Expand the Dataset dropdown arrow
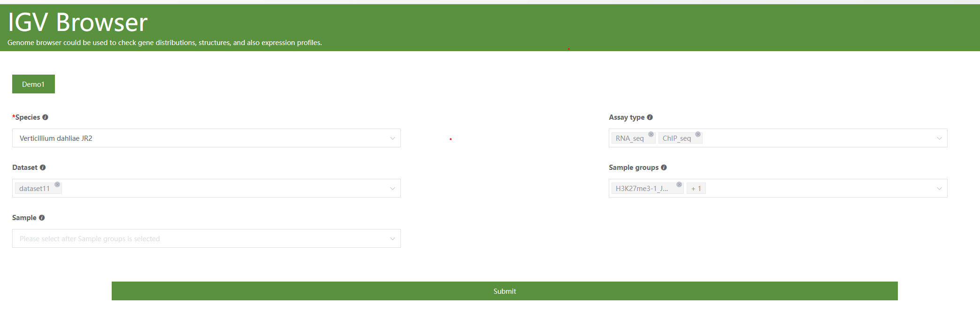This screenshot has width=980, height=313. coord(392,189)
